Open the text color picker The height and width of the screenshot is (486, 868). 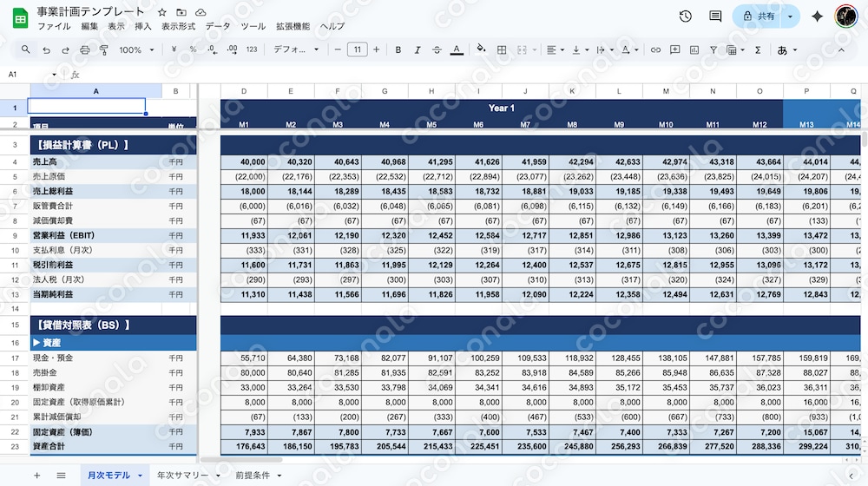457,49
